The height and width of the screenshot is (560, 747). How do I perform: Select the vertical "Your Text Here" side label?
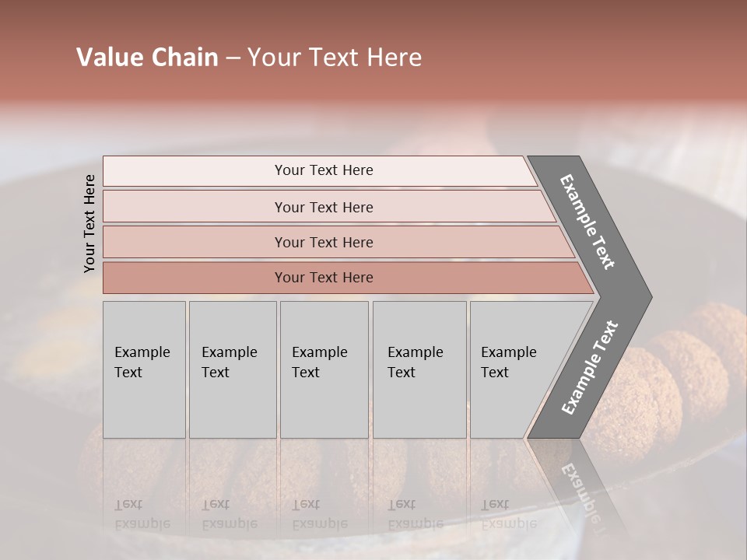click(89, 223)
